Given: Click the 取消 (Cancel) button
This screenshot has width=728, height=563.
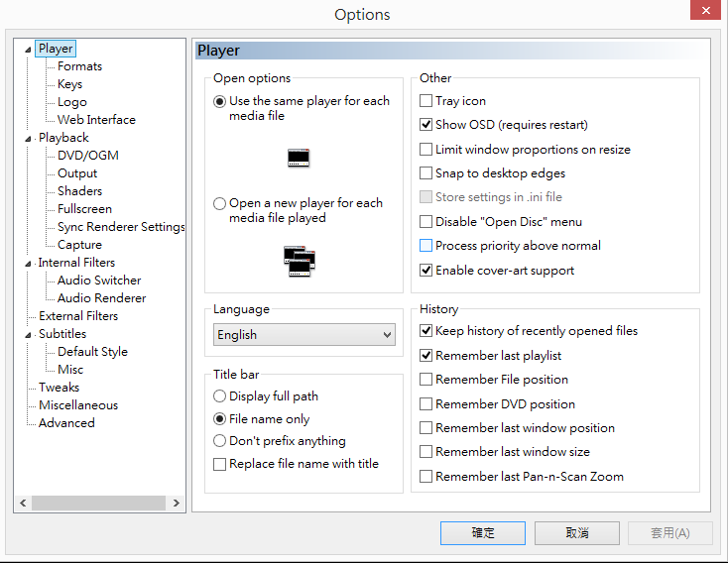Looking at the screenshot, I should [x=577, y=533].
